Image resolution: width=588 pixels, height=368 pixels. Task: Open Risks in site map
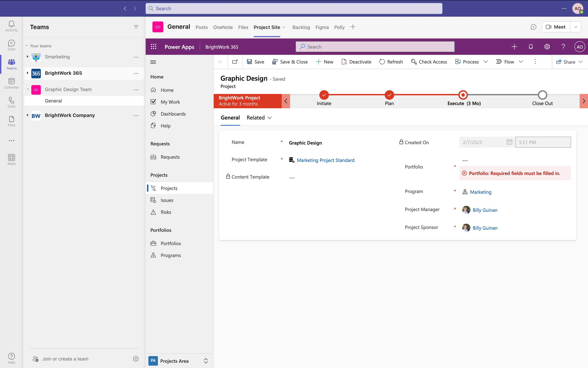coord(179,212)
